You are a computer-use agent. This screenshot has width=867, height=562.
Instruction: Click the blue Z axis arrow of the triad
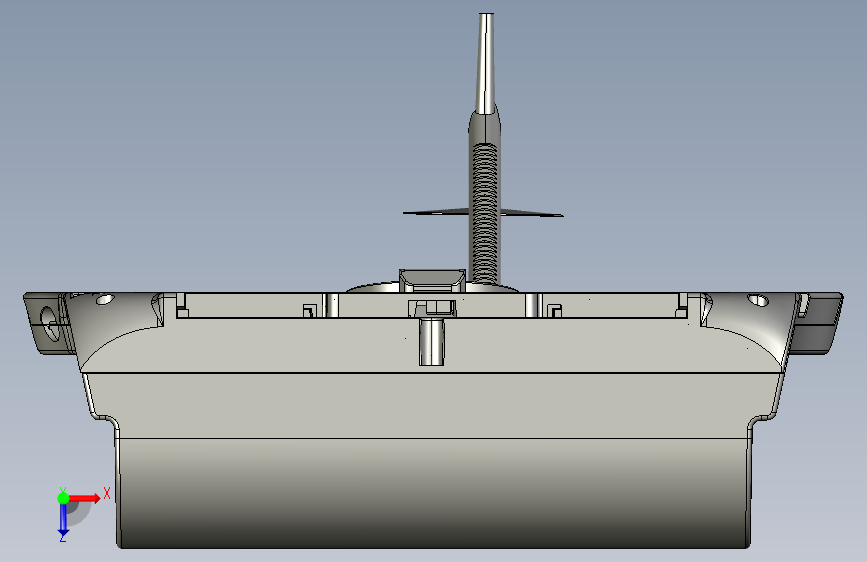coord(63,520)
